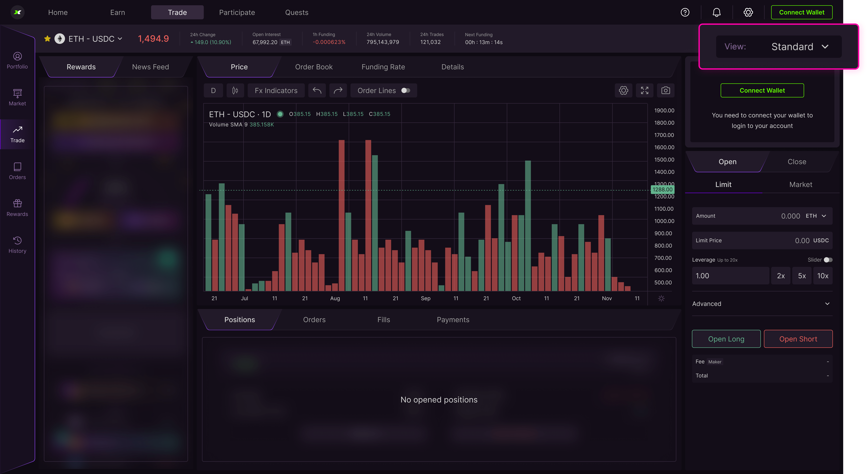
Task: Go to Home in top navigation
Action: pyautogui.click(x=58, y=13)
